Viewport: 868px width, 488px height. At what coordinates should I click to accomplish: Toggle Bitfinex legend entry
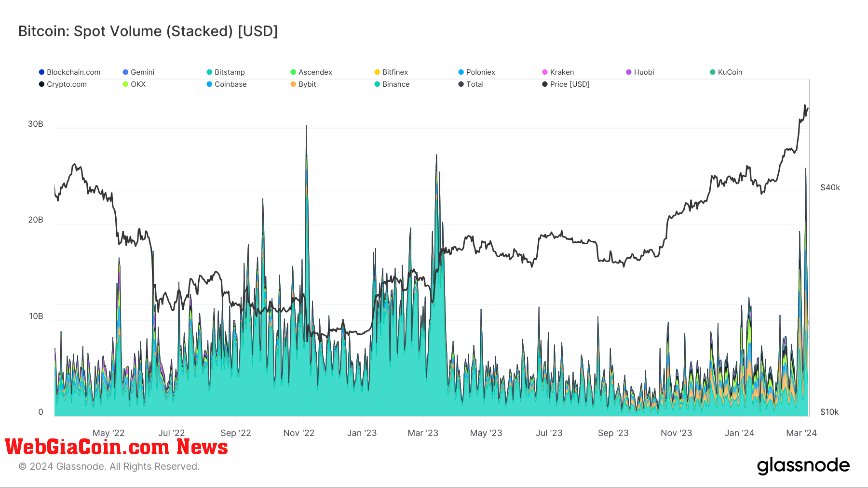click(391, 72)
